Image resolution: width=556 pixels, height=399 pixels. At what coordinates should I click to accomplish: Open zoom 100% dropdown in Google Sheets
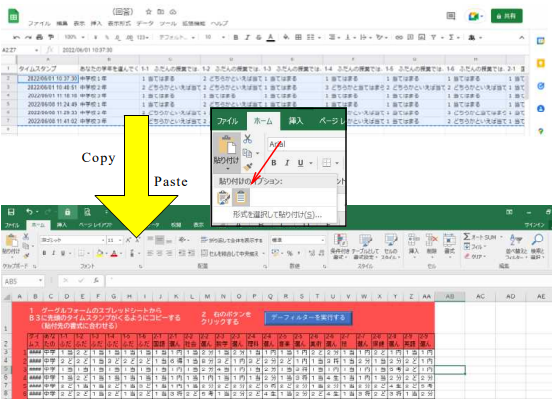74,37
